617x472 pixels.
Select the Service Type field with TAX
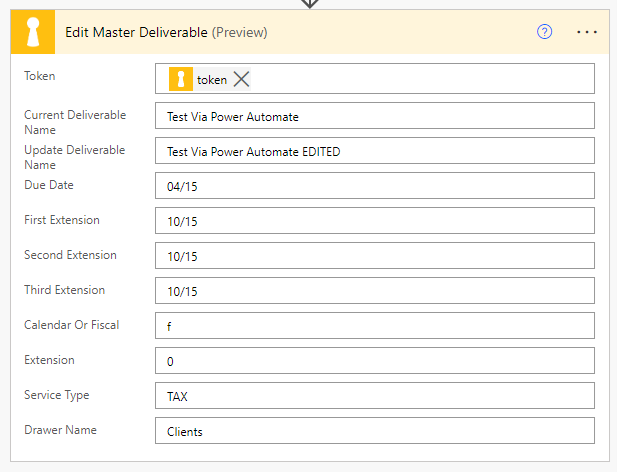(375, 396)
